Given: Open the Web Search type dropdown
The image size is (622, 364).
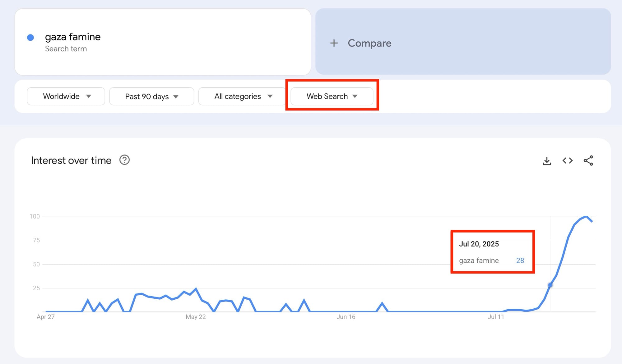Looking at the screenshot, I should [x=332, y=96].
